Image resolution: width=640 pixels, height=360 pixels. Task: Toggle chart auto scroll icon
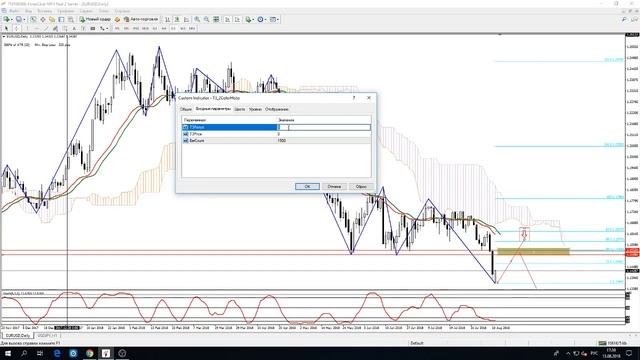point(227,19)
